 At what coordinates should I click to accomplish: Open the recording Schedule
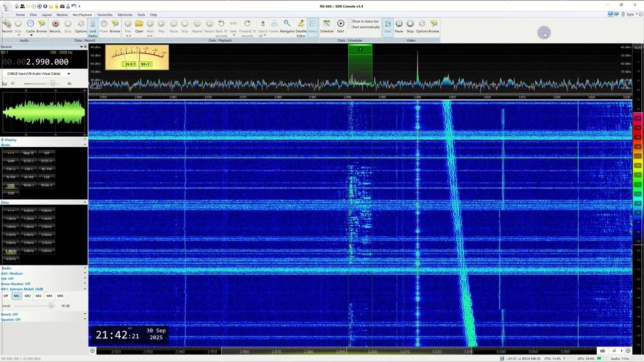click(x=327, y=26)
